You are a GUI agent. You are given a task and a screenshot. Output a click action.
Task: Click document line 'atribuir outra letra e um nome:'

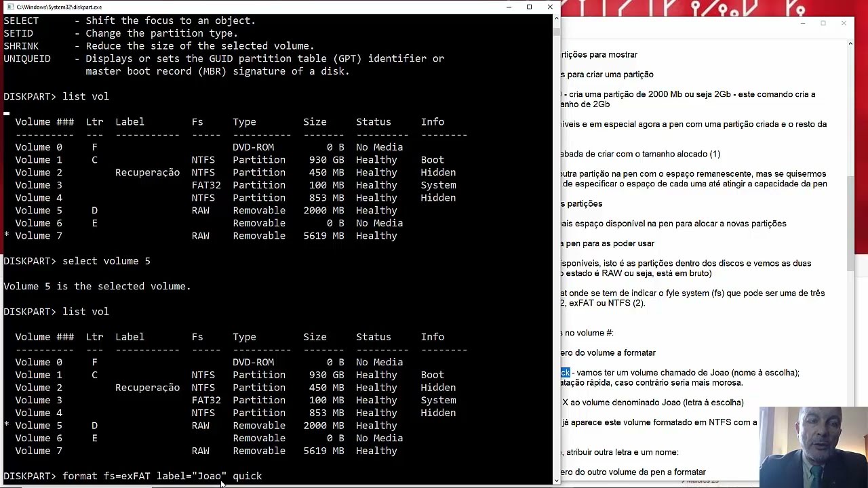(x=623, y=452)
